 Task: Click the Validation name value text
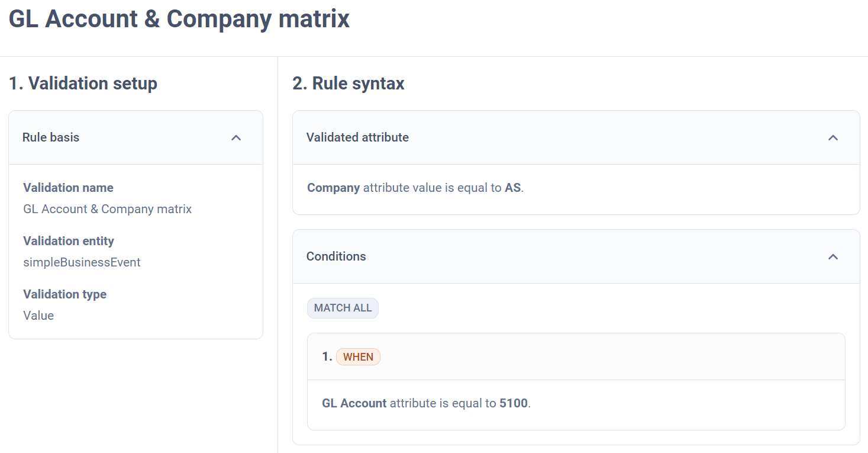pos(107,209)
